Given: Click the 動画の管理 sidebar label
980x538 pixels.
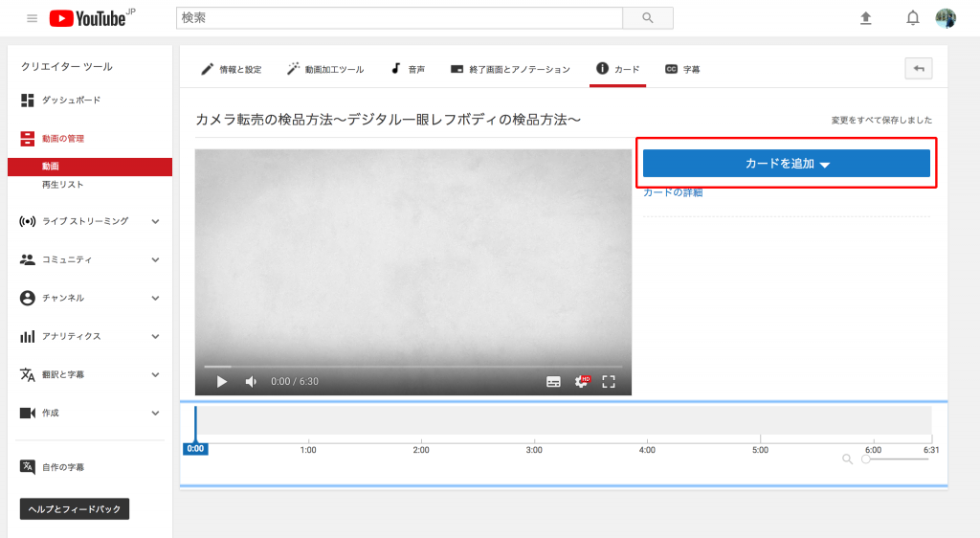Looking at the screenshot, I should [x=62, y=139].
